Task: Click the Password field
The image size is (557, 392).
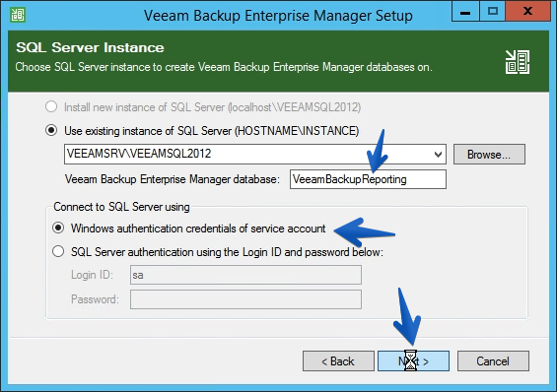Action: pos(245,299)
